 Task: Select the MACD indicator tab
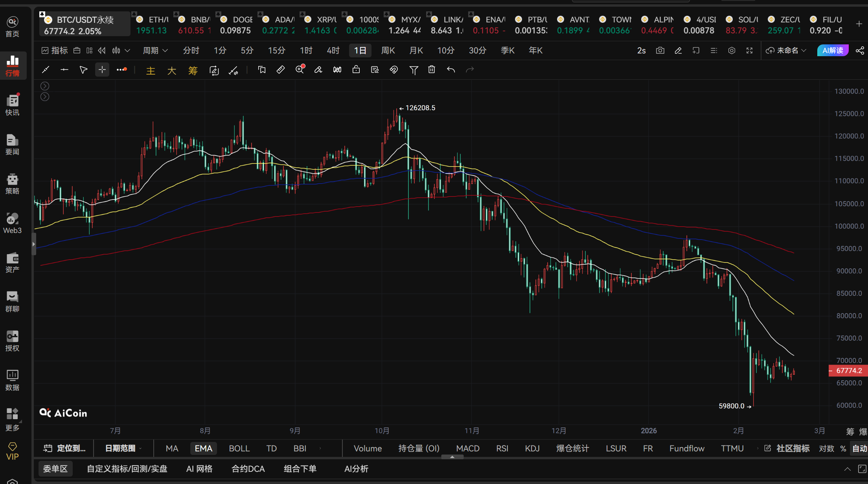(x=467, y=448)
